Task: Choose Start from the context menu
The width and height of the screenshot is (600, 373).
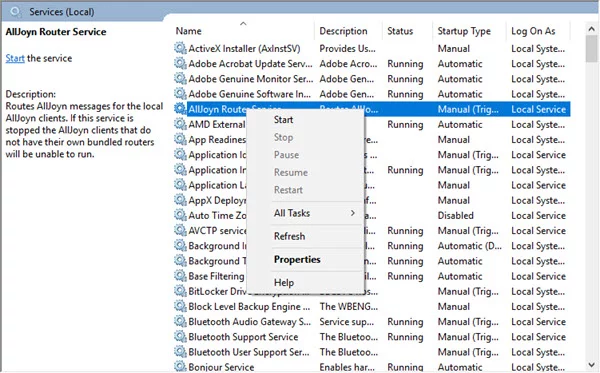Action: click(x=283, y=120)
